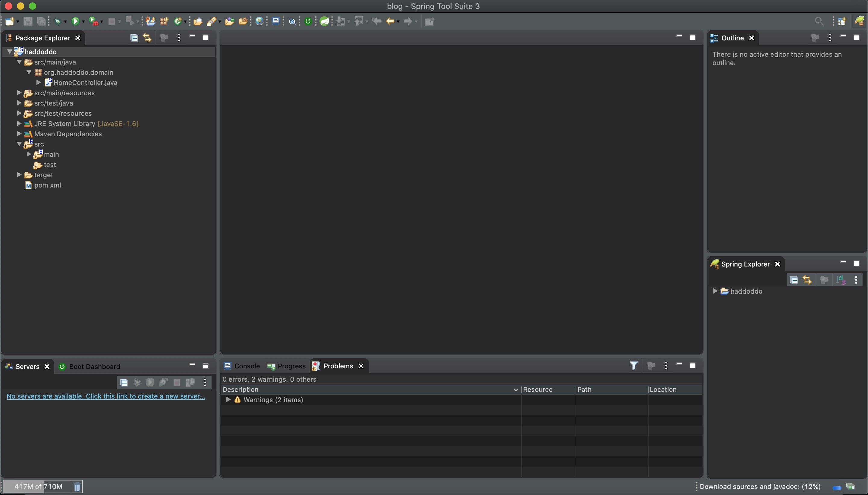Open the toolbar search magnifier
The image size is (868, 495).
[x=819, y=21]
